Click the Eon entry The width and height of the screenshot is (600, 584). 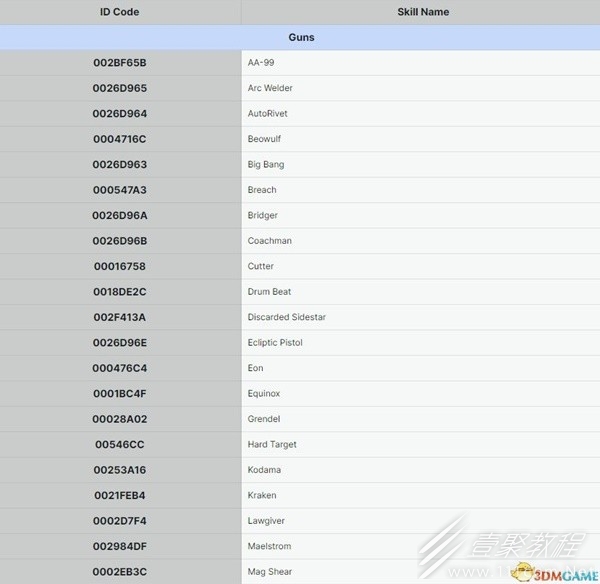[x=255, y=368]
